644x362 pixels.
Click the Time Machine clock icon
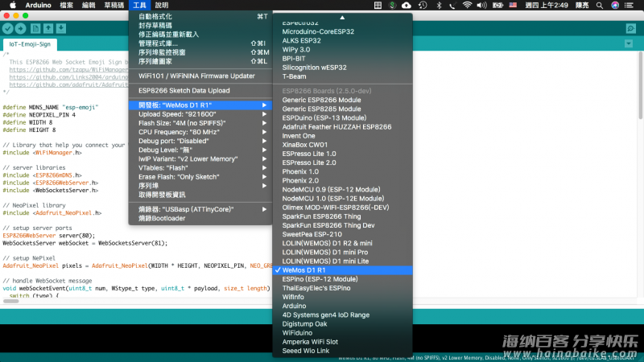(x=423, y=5)
